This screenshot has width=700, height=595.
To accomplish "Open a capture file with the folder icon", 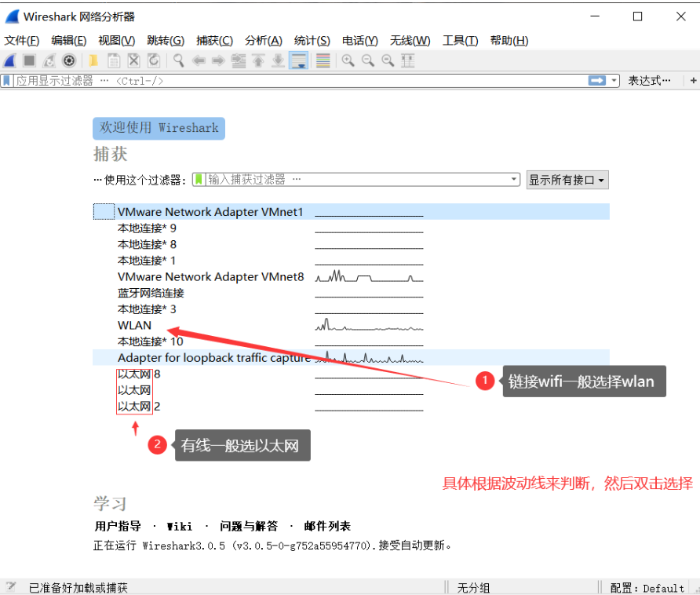I will click(x=93, y=60).
